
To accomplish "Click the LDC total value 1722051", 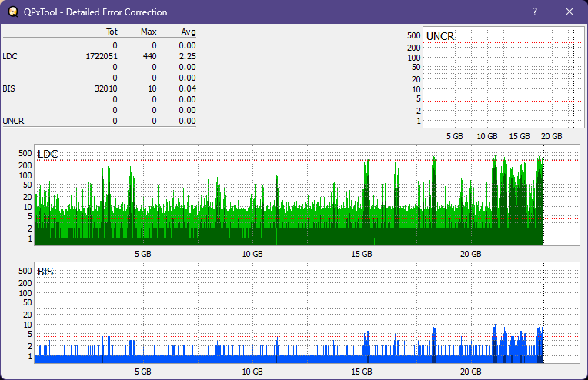I will (102, 56).
